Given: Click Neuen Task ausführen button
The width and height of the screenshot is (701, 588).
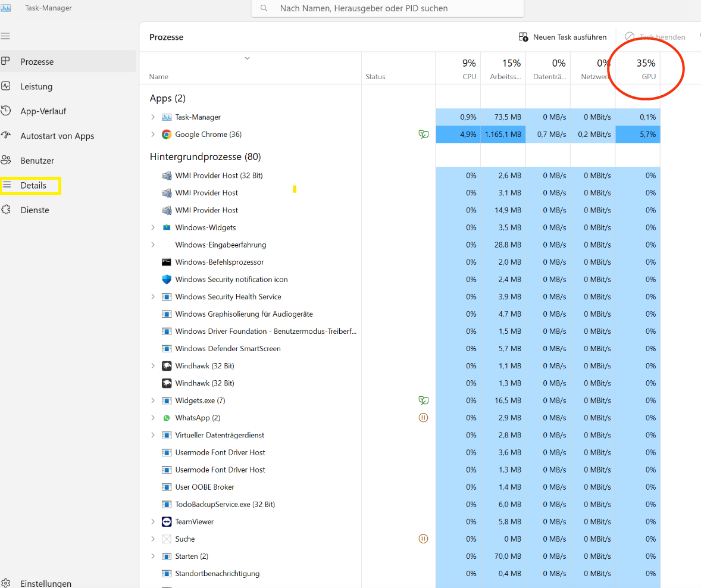Looking at the screenshot, I should [562, 37].
